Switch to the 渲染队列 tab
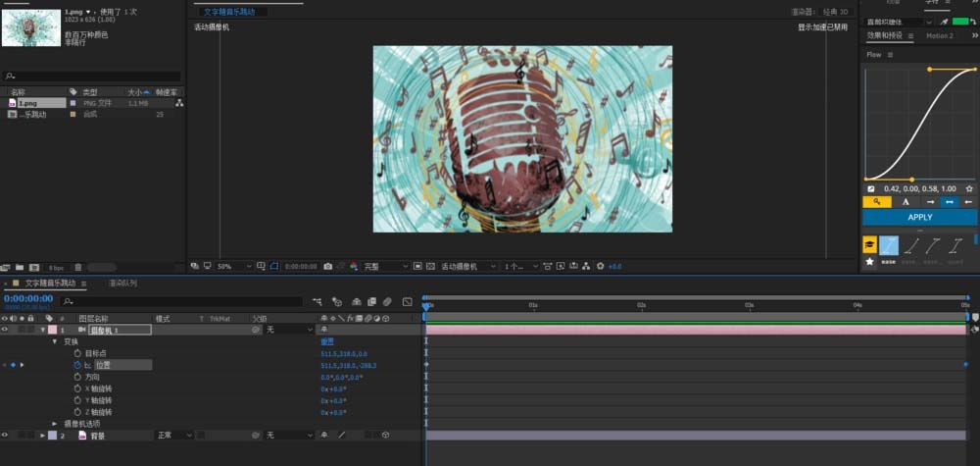980x466 pixels. [122, 284]
